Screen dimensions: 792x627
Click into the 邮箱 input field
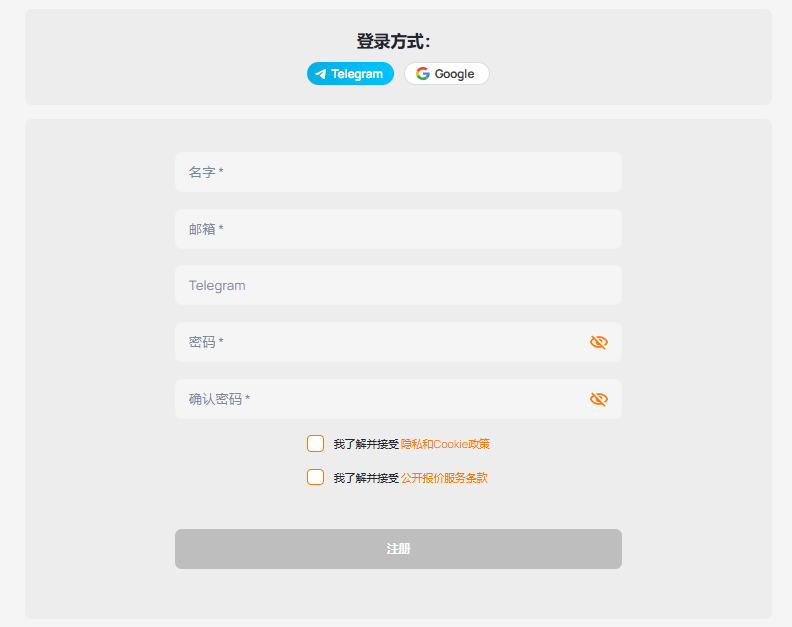coord(398,229)
